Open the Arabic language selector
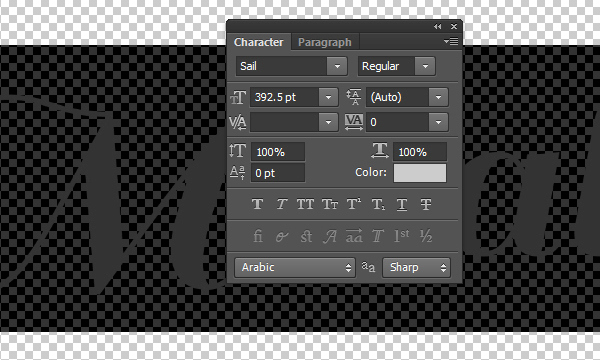This screenshot has width=600, height=360. coord(295,267)
